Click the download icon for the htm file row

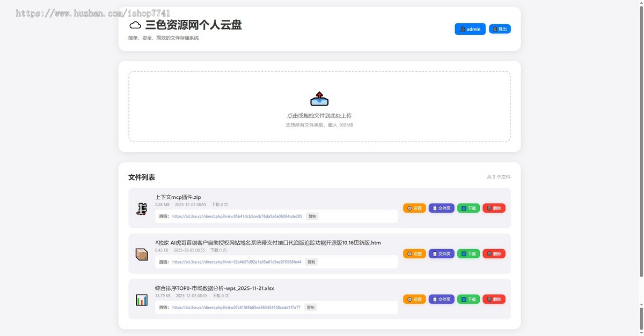463,253
